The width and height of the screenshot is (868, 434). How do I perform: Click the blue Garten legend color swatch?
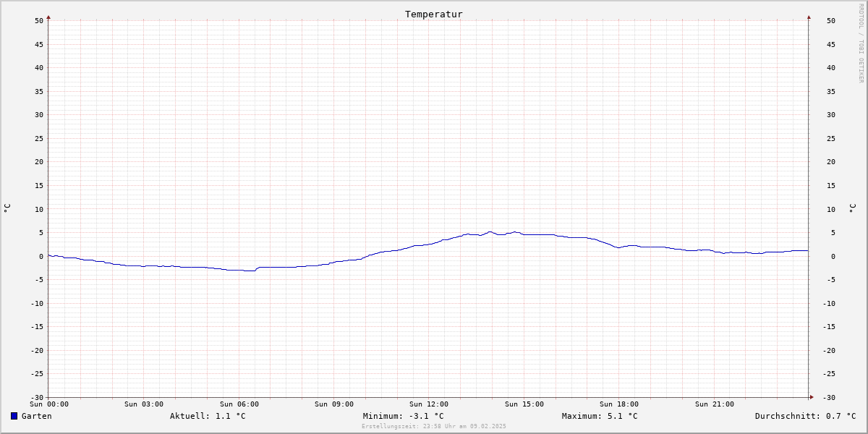click(14, 416)
